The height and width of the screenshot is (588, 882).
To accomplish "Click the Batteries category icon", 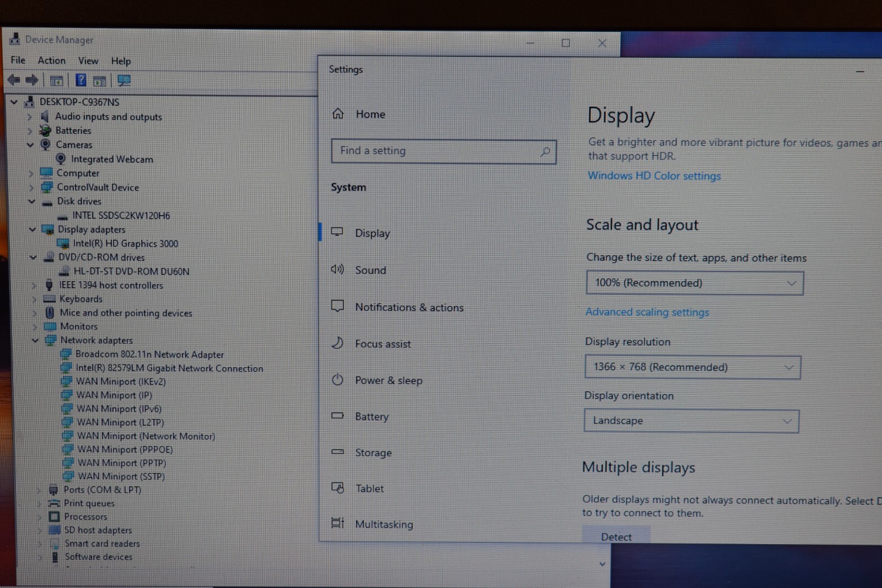I will pos(45,131).
